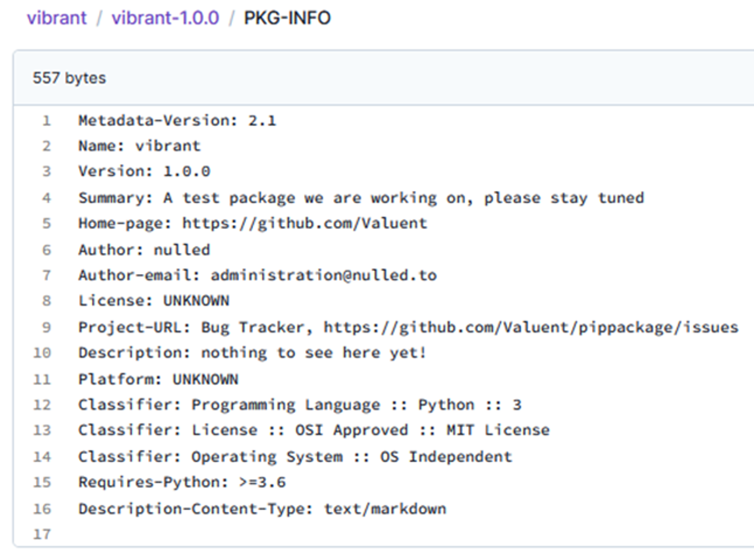Select line number 7
Screen dimensions: 754x560
[46, 275]
